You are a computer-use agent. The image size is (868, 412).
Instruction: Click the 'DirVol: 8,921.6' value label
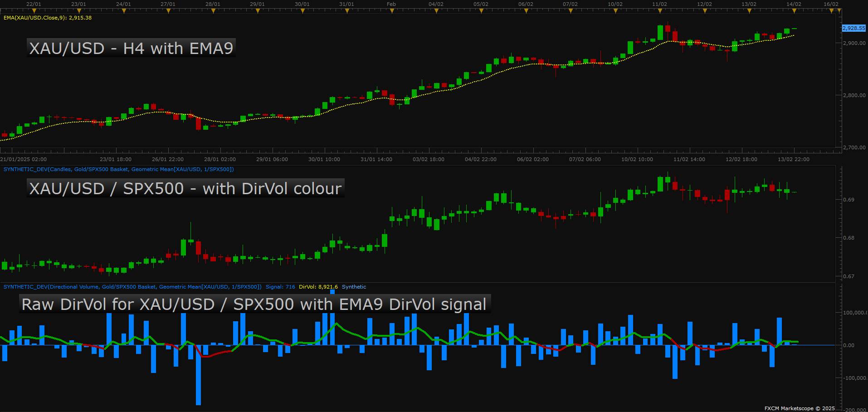(x=318, y=287)
